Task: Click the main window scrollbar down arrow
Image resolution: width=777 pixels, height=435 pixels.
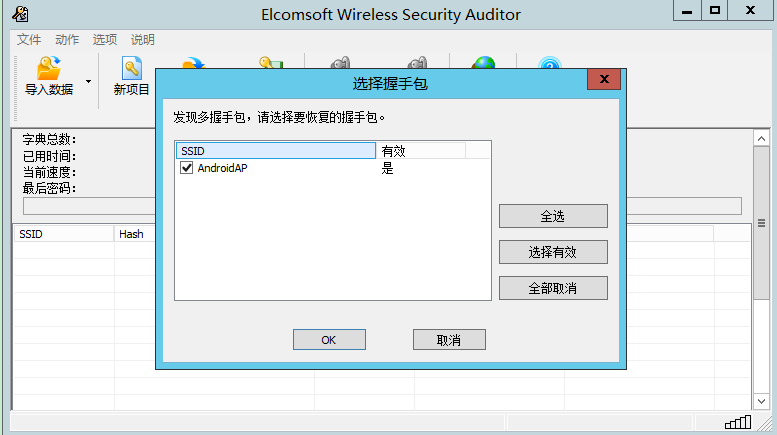Action: pyautogui.click(x=761, y=401)
